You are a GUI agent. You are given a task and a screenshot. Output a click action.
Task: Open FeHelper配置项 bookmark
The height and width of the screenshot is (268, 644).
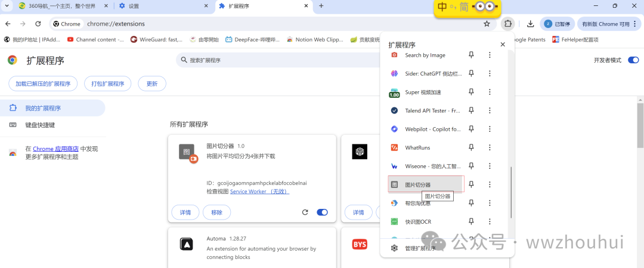[575, 40]
